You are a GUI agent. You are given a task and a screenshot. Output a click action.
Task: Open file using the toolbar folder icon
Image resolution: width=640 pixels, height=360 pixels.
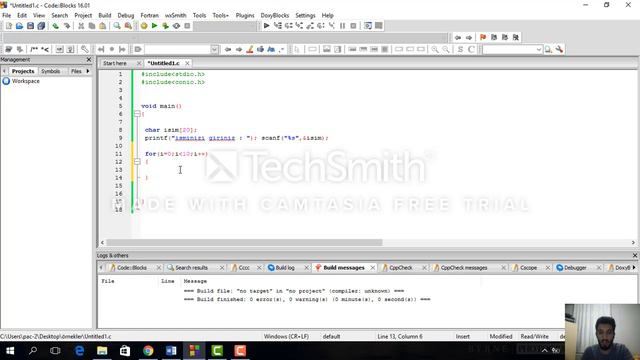tap(19, 26)
